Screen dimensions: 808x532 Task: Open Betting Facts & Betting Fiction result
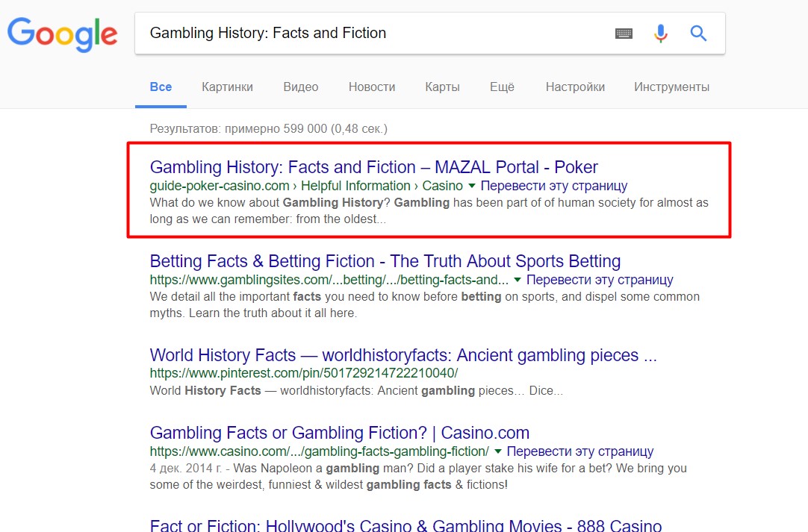click(x=385, y=261)
